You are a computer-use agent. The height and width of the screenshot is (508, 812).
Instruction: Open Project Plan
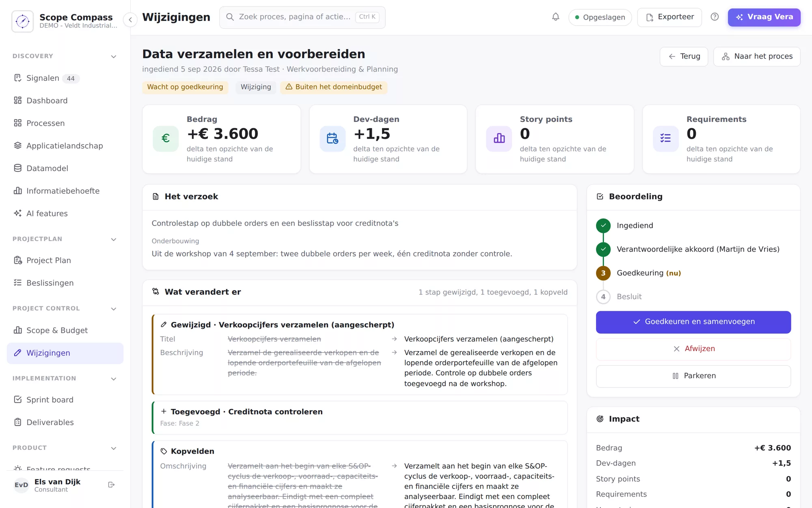click(65, 261)
